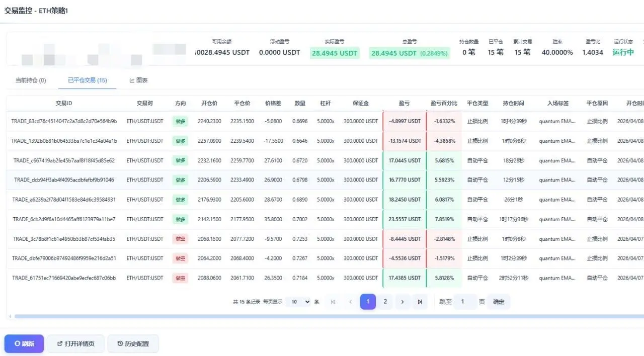Click the 2259.7700 close price cell
This screenshot has height=356, width=644.
242,160
